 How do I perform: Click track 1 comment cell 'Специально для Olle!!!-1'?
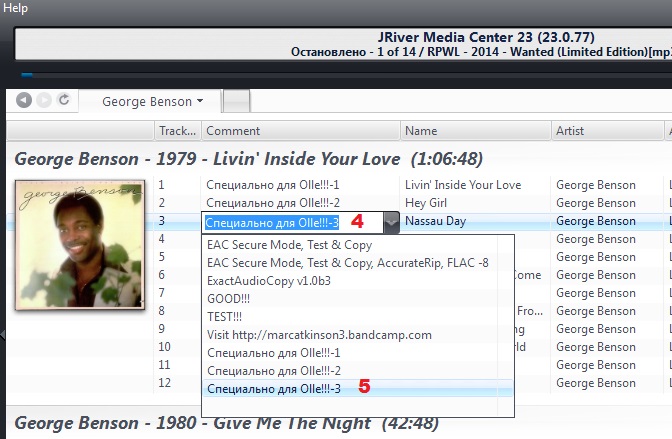[273, 185]
